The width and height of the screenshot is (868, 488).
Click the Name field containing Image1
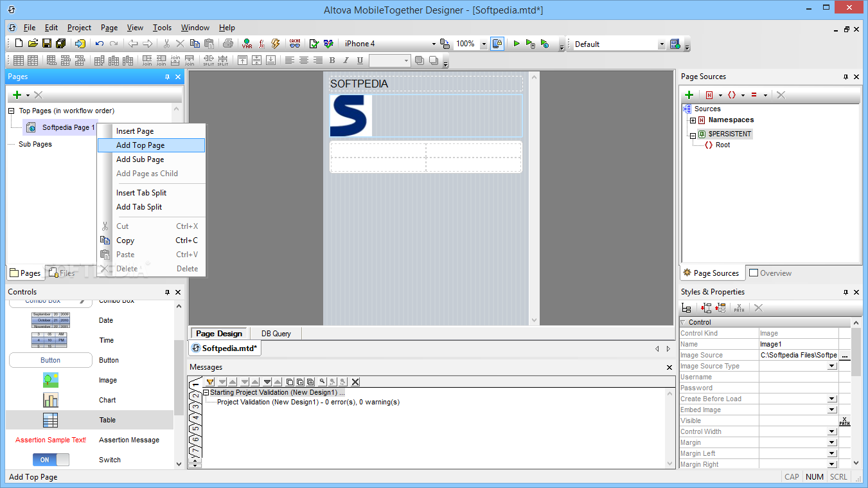click(x=799, y=344)
